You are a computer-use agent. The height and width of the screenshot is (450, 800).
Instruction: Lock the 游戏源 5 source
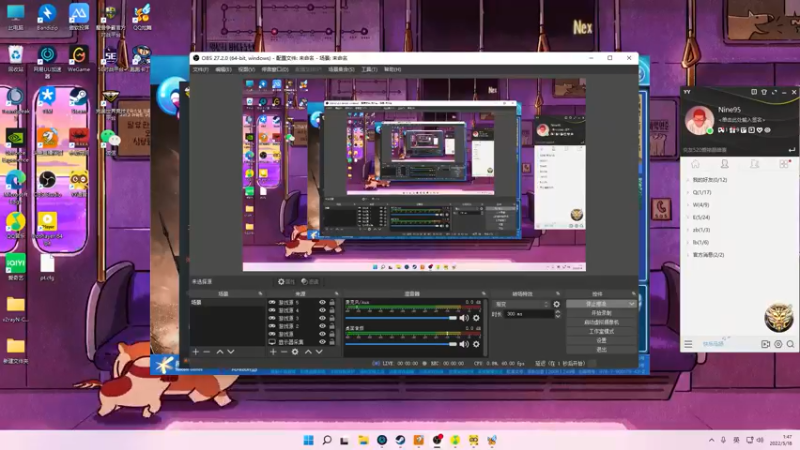pos(332,302)
